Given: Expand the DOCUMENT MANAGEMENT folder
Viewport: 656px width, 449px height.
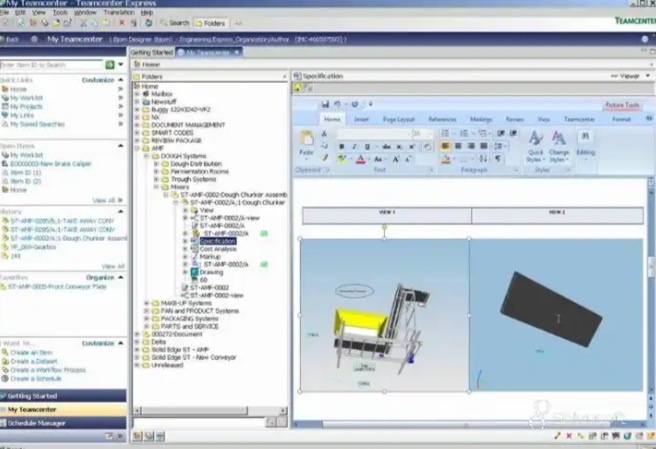Looking at the screenshot, I should 139,124.
